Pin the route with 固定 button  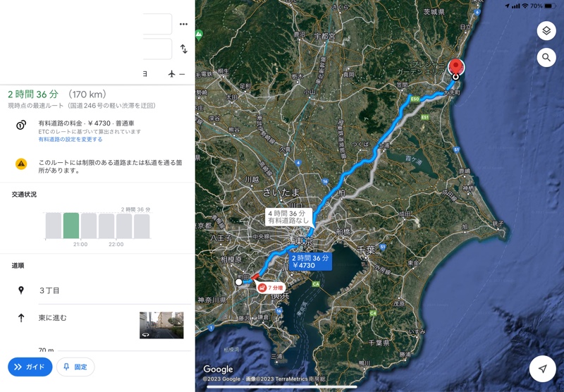coord(75,367)
